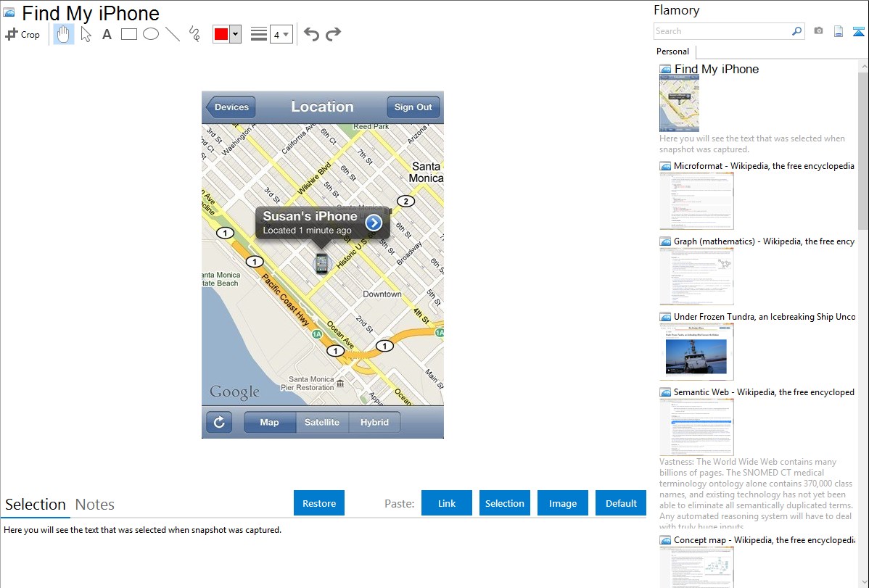
Task: Click the page document icon
Action: click(839, 31)
